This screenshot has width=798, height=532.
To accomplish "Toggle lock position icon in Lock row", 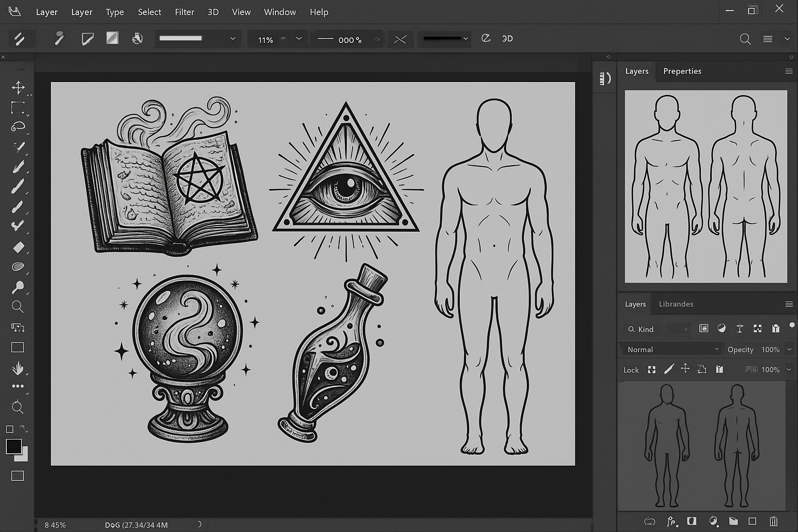I will [685, 369].
